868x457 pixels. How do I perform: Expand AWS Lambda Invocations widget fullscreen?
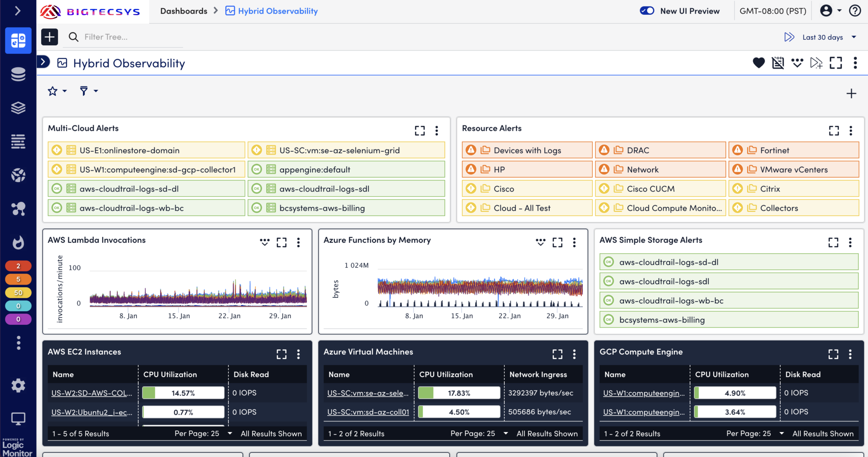[281, 242]
